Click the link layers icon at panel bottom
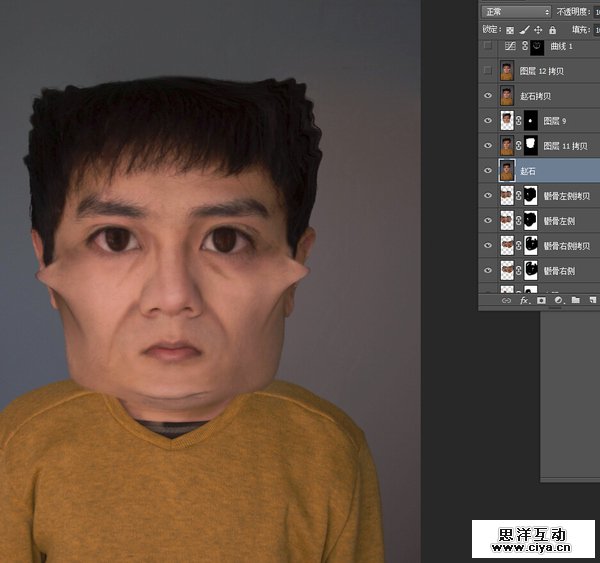Viewport: 600px width, 563px height. (x=507, y=299)
